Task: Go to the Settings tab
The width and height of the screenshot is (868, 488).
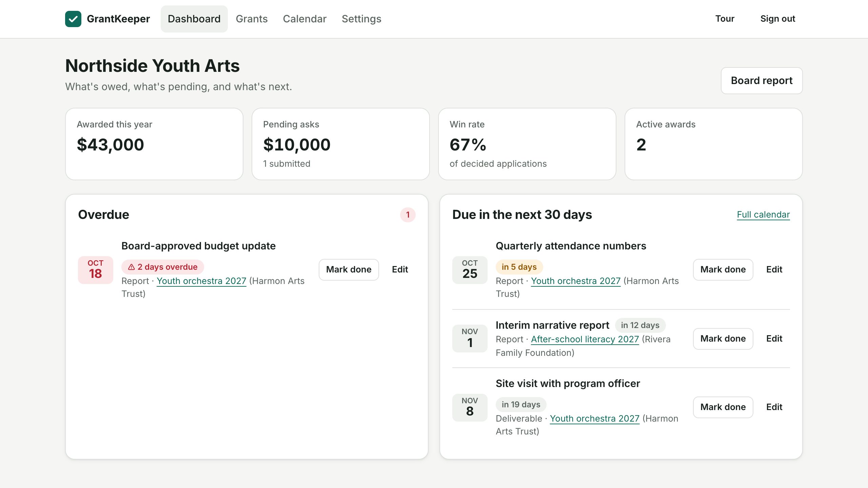Action: (361, 19)
